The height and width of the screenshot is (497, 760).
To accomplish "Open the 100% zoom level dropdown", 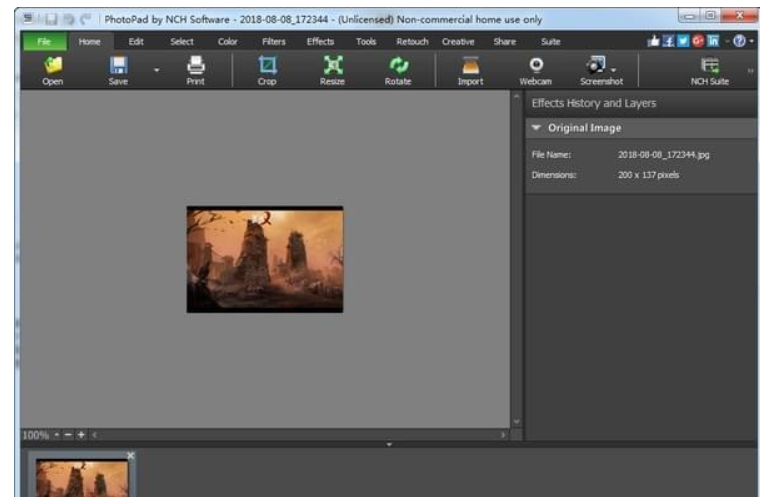I will [x=57, y=435].
